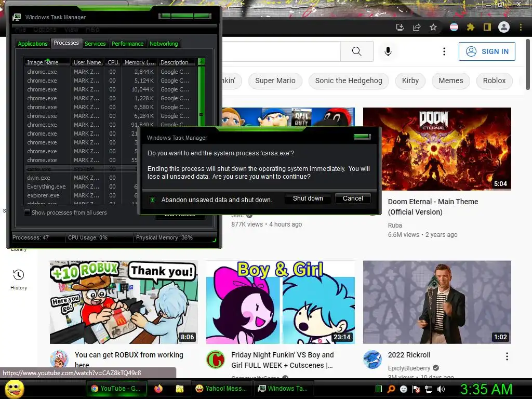Screen dimensions: 532x399
Task: Start voice search with the microphone
Action: 388,51
